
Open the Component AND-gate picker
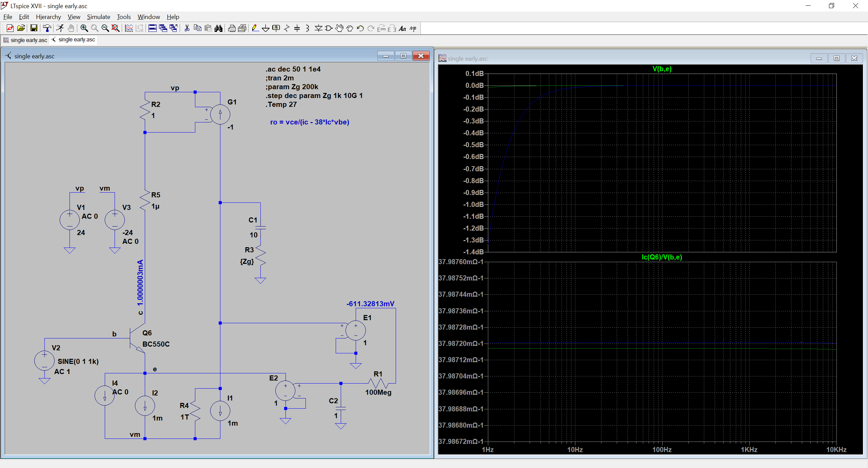329,28
